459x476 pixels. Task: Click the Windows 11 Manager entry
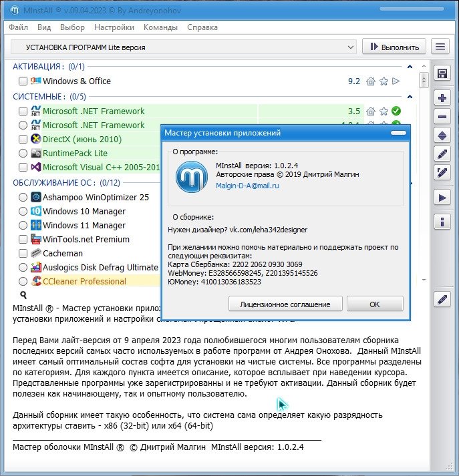[x=84, y=225]
